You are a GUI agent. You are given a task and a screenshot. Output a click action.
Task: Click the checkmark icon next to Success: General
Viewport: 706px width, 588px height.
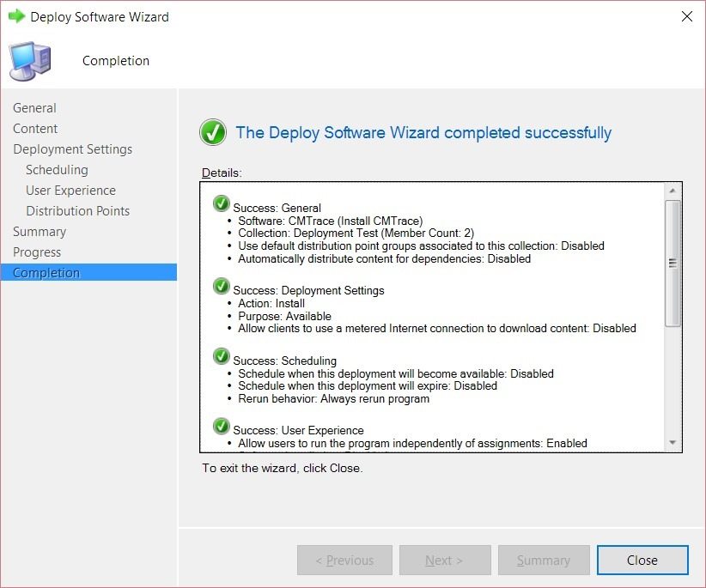tap(221, 203)
